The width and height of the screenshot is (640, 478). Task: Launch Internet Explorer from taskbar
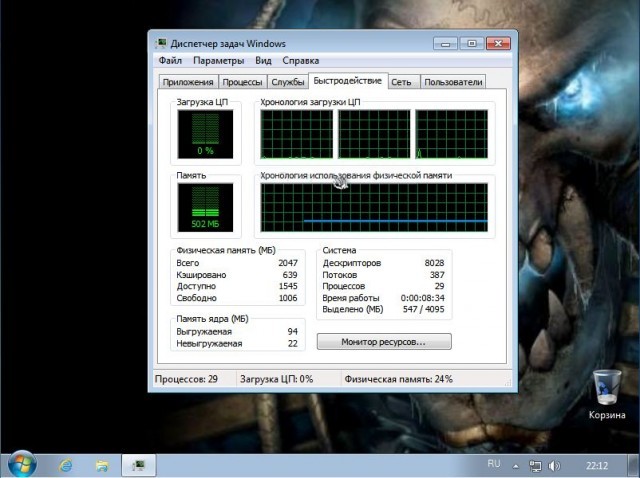tap(66, 465)
